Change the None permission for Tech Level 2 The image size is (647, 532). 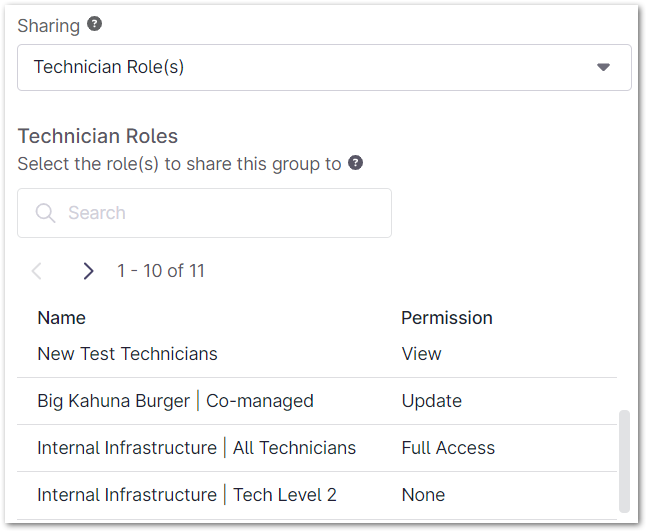click(x=423, y=495)
